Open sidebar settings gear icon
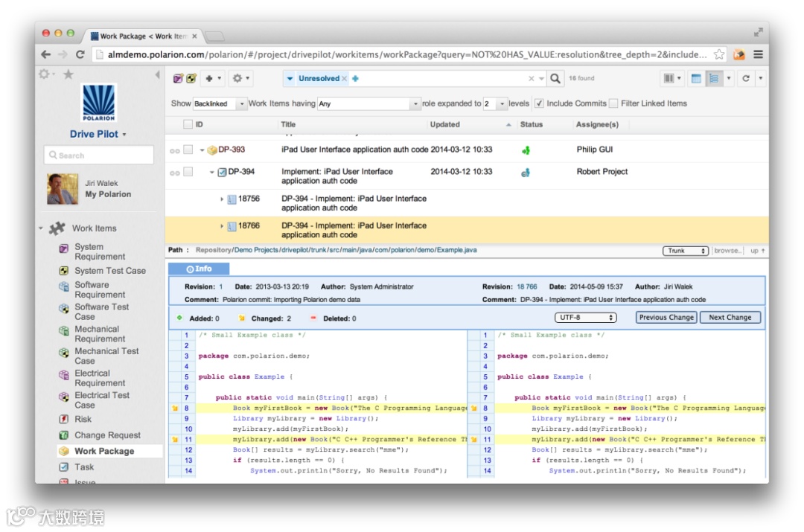Viewport: 804px width, 532px height. click(x=45, y=74)
